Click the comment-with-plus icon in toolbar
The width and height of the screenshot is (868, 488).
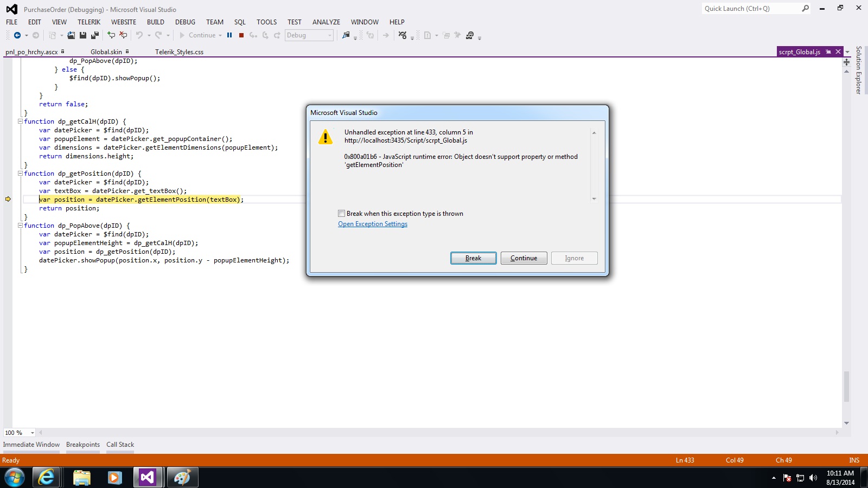coord(111,35)
